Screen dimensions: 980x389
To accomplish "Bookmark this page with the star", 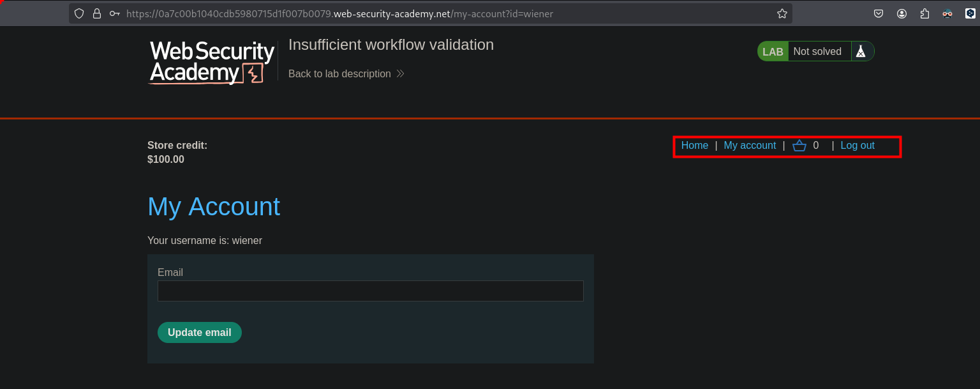I will 782,13.
